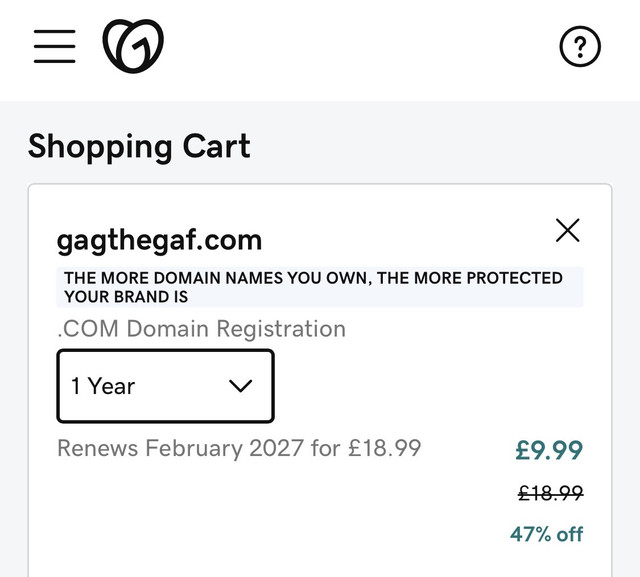
Task: Click the Shopping Cart heading
Action: click(x=139, y=147)
